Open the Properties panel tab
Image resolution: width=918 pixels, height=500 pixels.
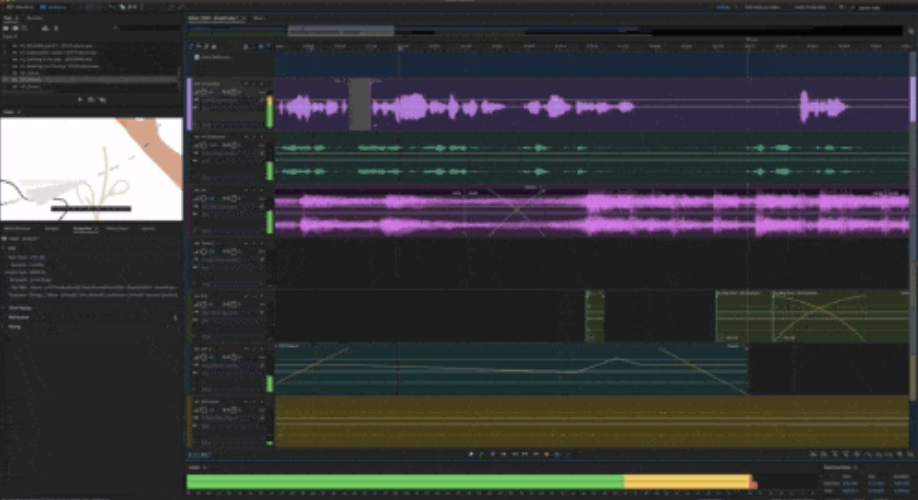point(83,229)
